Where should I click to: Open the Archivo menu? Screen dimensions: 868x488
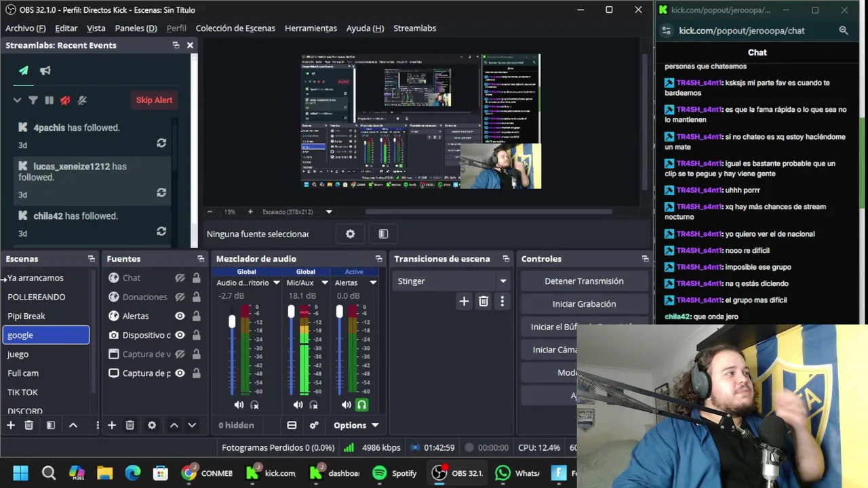pos(26,28)
